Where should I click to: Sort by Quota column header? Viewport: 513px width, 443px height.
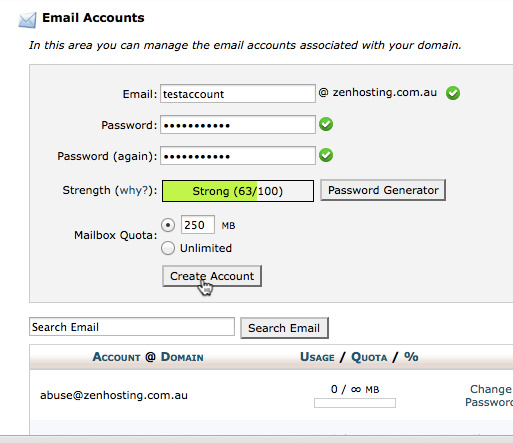tap(369, 357)
